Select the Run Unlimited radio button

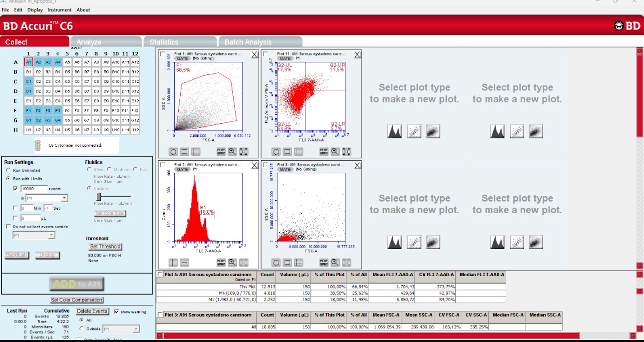(8, 170)
